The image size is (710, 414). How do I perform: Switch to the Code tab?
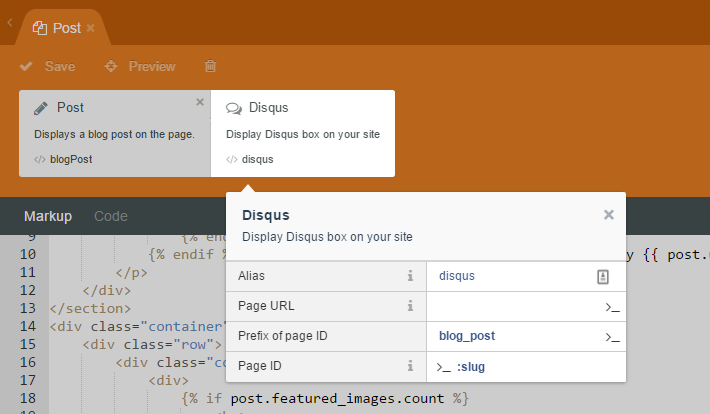click(x=111, y=216)
